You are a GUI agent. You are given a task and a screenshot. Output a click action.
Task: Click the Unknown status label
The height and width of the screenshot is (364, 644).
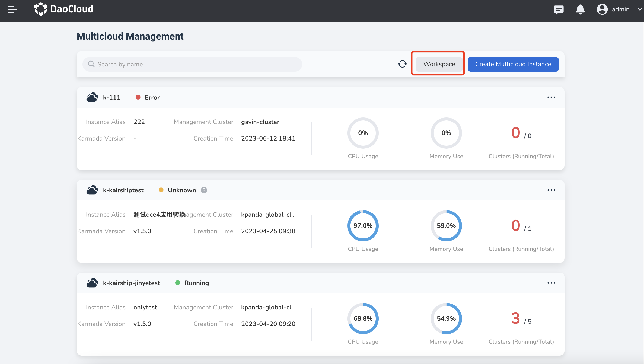point(182,190)
